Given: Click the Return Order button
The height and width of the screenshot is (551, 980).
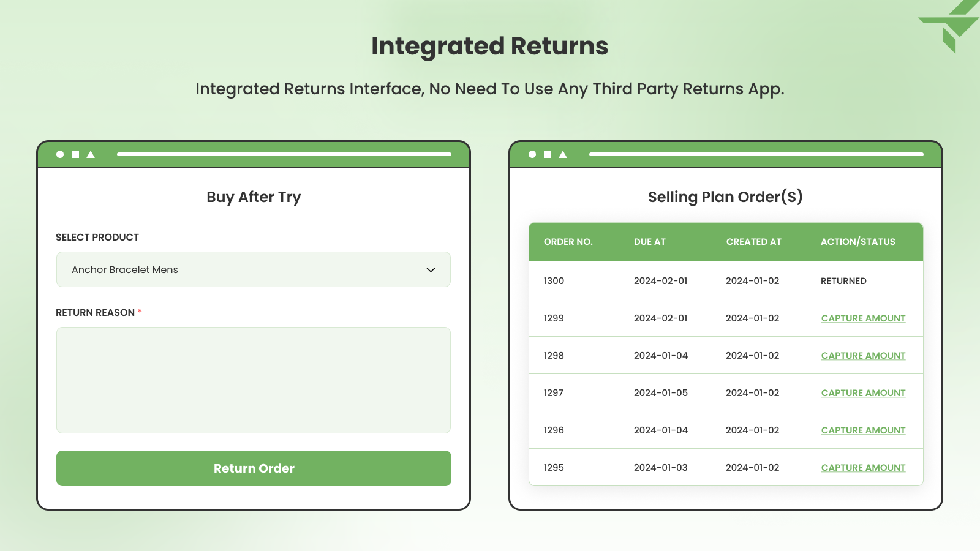Looking at the screenshot, I should [x=253, y=468].
